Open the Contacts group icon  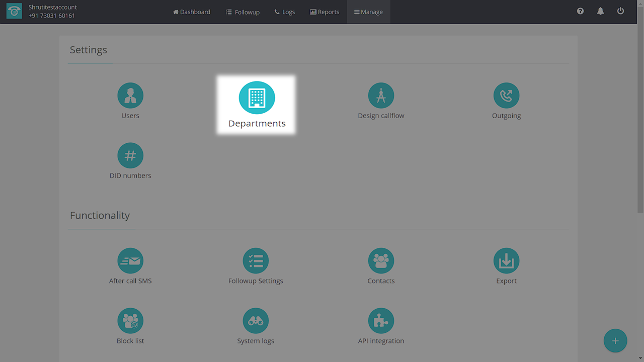tap(381, 261)
